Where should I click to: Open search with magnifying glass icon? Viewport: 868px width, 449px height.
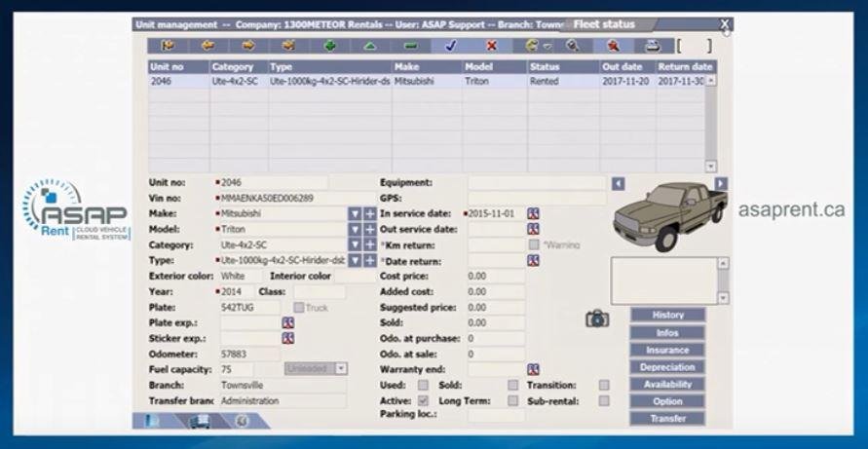click(572, 46)
